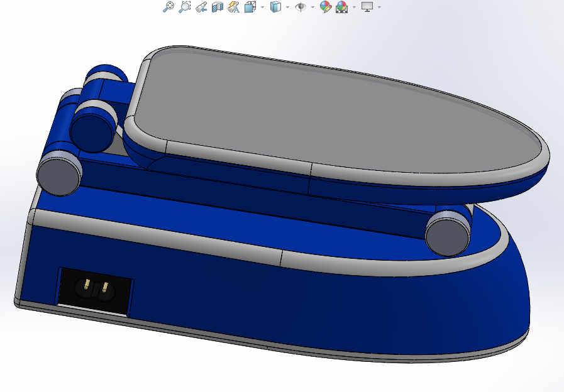Click the View Settings monitor icon
Viewport: 564px width, 392px height.
click(367, 7)
